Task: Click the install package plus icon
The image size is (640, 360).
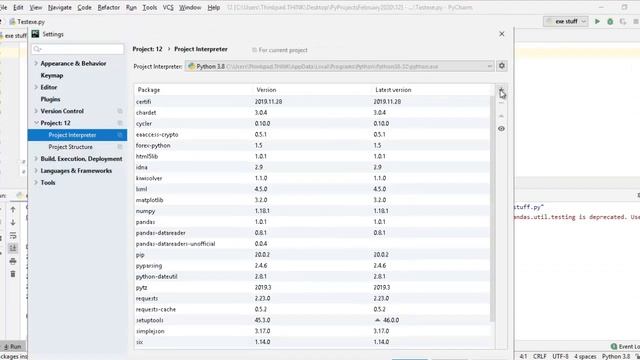Action: point(501,90)
